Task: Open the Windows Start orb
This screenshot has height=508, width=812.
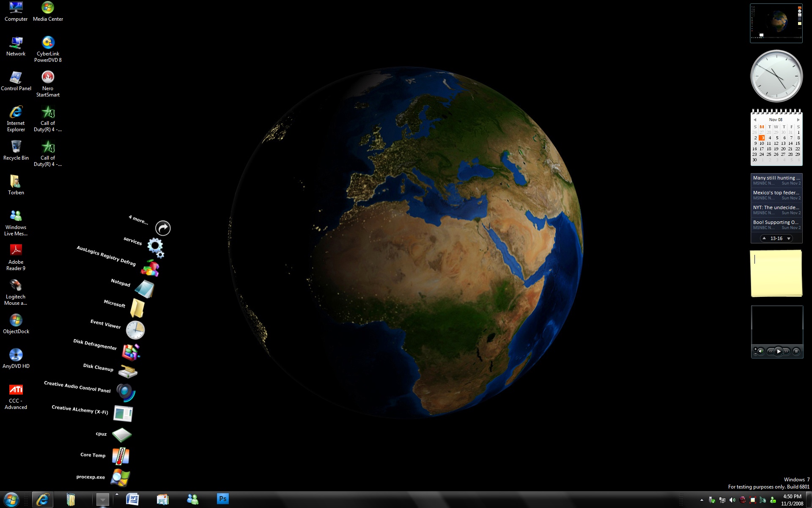Action: 11,500
